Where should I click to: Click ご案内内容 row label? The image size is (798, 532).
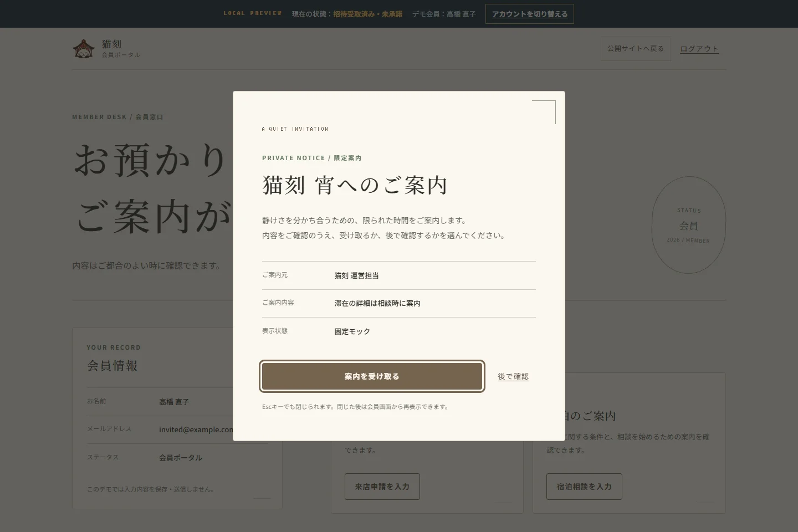pos(278,303)
